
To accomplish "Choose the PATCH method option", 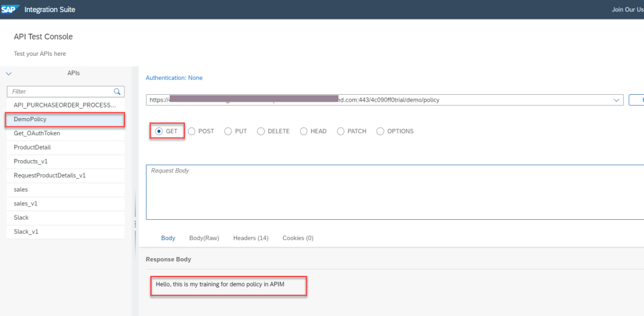I will click(341, 131).
